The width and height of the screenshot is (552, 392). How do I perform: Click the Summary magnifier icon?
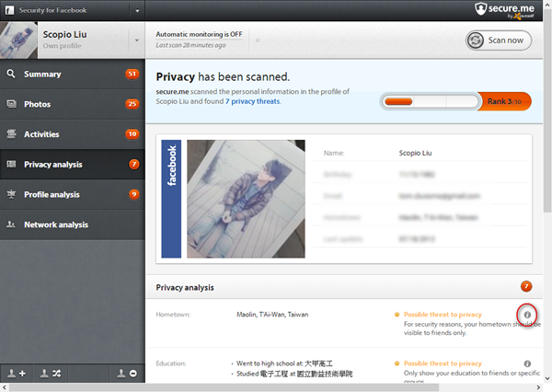click(x=11, y=74)
